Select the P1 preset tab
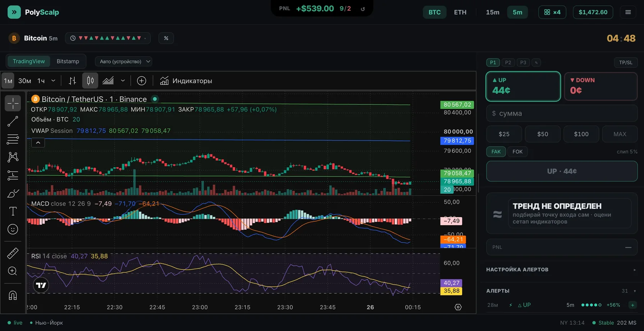Screen dimensions: 644x331 (493, 63)
